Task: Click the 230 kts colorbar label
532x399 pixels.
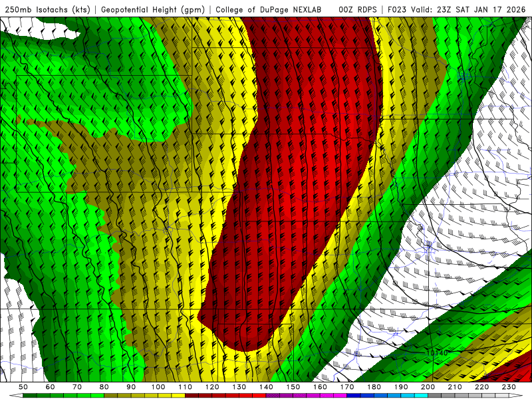Action: (509, 387)
